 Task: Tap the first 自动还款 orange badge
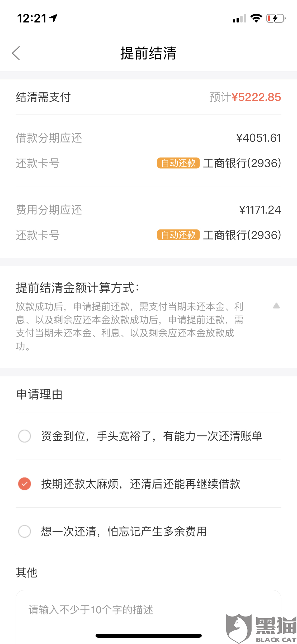pyautogui.click(x=178, y=163)
